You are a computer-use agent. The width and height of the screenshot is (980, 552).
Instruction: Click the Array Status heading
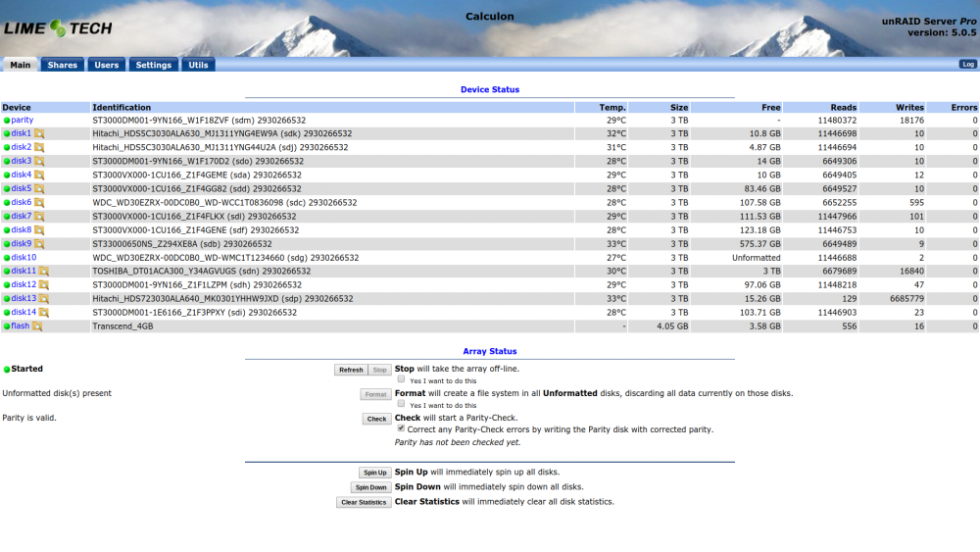point(490,351)
